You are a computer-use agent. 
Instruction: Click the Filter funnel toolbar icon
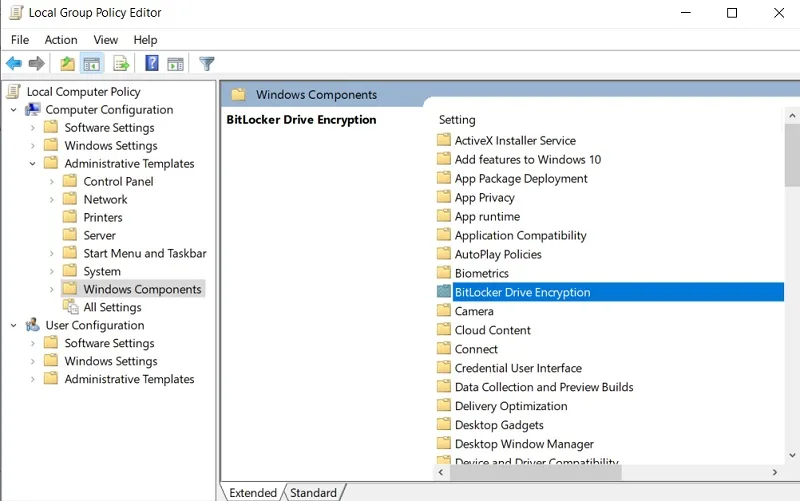[207, 64]
